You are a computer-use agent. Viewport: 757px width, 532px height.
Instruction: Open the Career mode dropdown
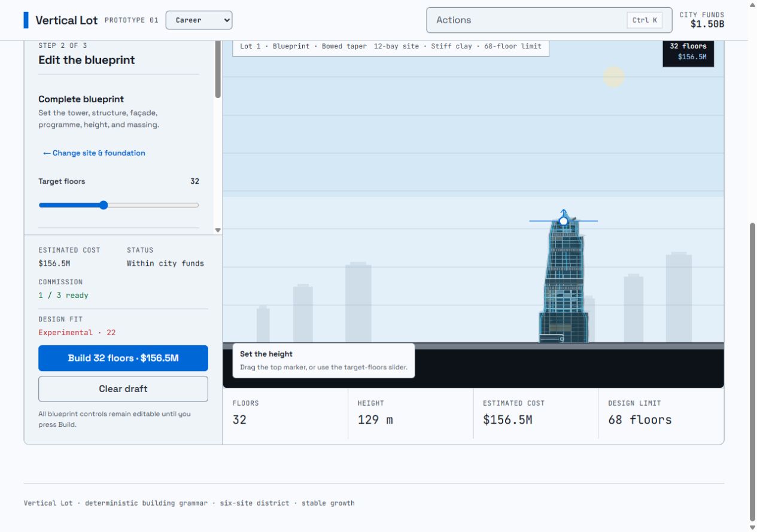click(199, 20)
